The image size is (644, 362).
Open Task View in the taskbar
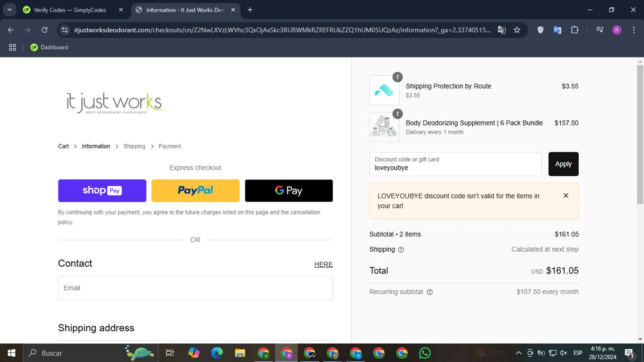point(170,353)
